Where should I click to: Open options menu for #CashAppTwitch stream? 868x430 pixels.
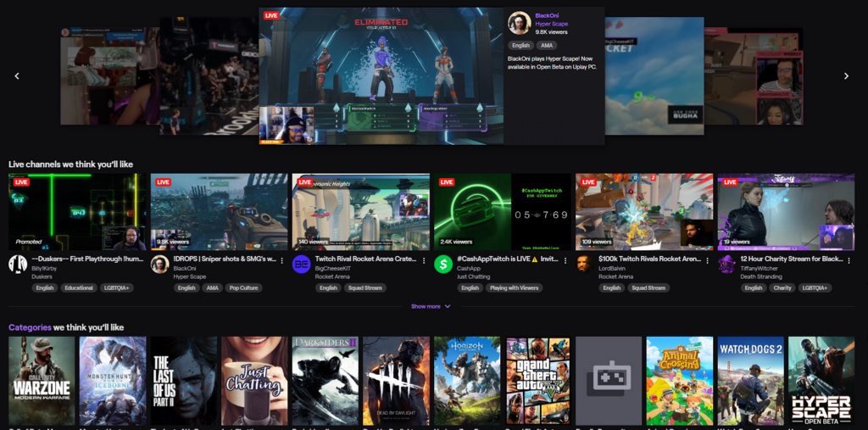click(565, 260)
